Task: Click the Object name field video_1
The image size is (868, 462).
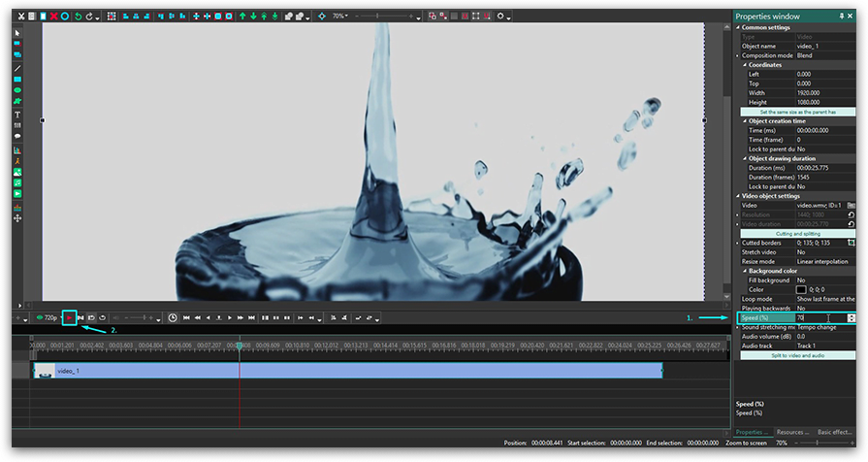Action: pyautogui.click(x=825, y=46)
